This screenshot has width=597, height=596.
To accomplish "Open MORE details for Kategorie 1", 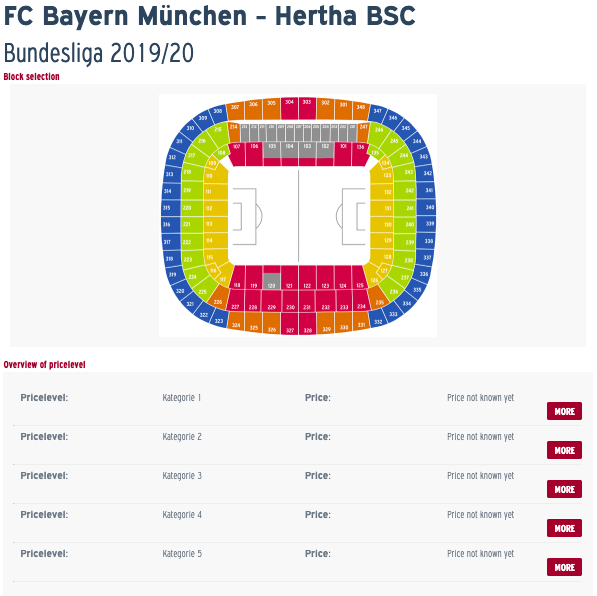I will coord(564,411).
